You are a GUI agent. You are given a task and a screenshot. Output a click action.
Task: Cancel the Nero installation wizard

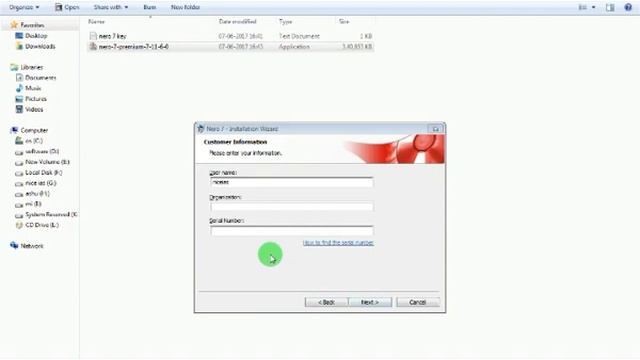(418, 302)
